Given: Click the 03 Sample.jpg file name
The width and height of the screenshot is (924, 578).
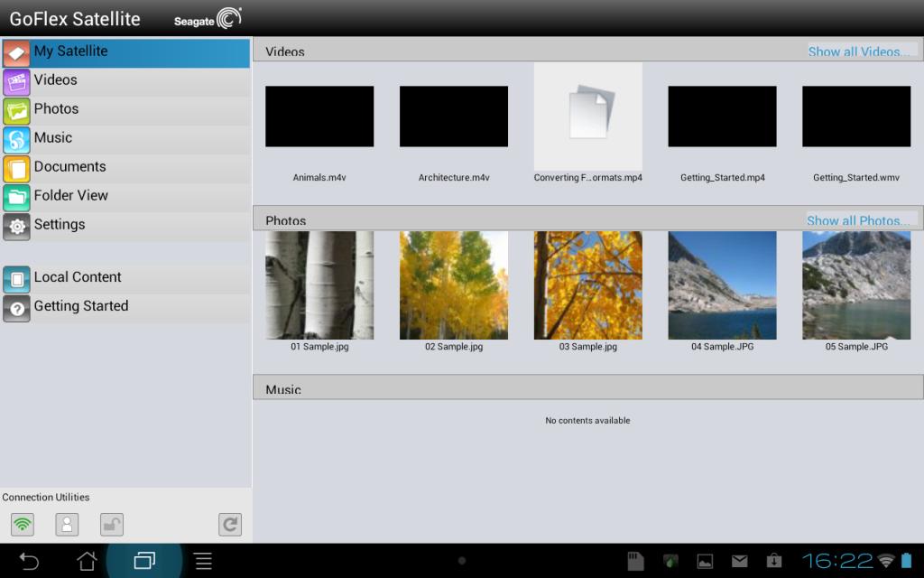Looking at the screenshot, I should 588,347.
